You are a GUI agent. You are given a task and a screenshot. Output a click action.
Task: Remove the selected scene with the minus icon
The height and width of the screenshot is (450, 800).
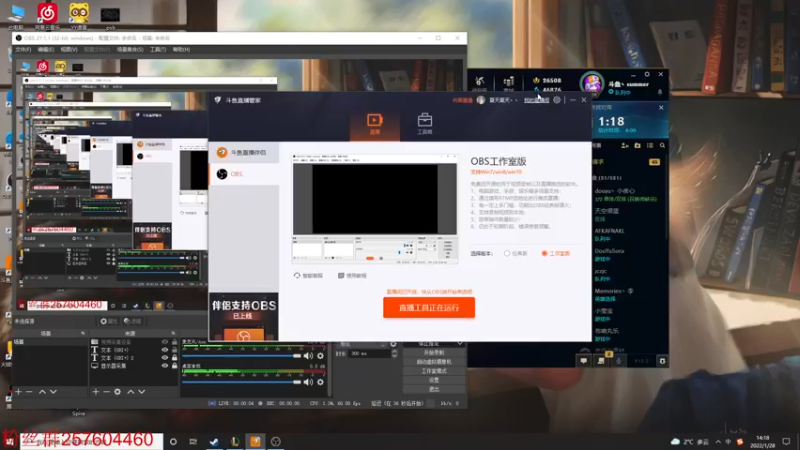(29, 392)
